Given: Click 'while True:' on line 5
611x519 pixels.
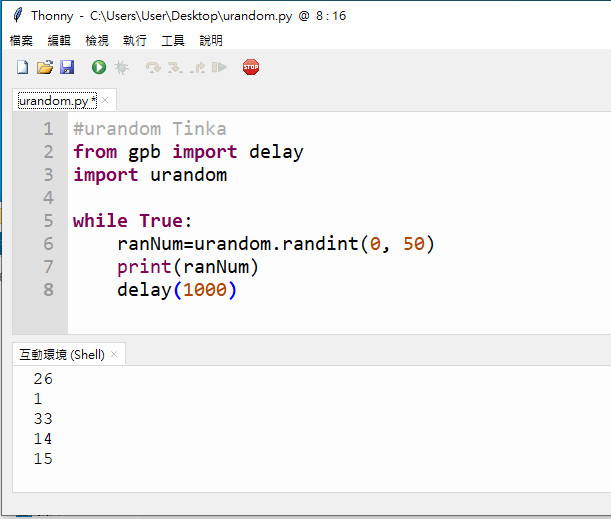Looking at the screenshot, I should tap(132, 221).
